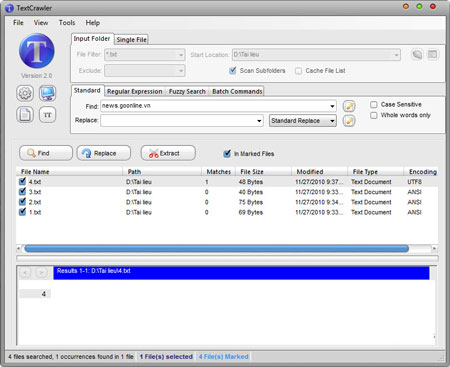The image size is (450, 367).
Task: Click the TT text icon button
Action: [x=47, y=115]
